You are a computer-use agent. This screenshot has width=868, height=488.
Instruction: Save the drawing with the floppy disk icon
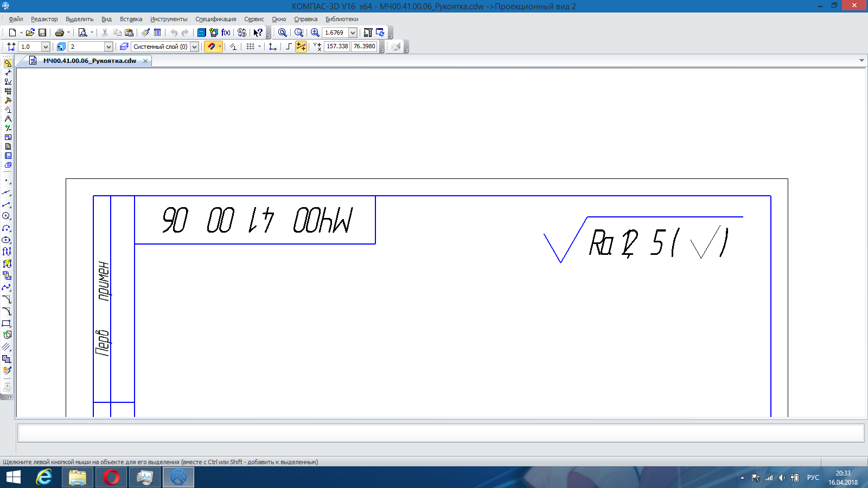click(42, 33)
